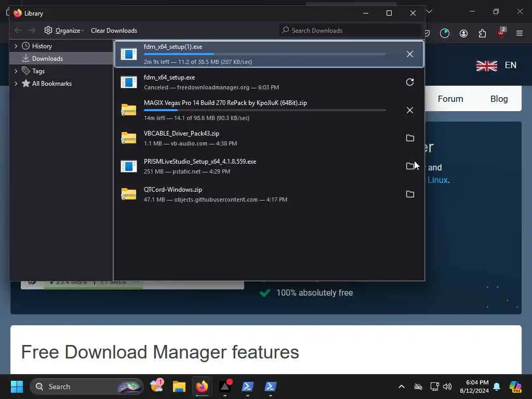
Task: Click the fdm_x64_setup(1).exe download progress bar
Action: point(264,54)
